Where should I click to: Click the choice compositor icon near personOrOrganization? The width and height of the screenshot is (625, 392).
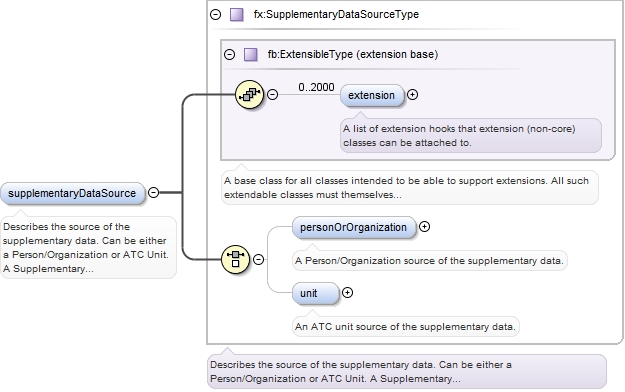[236, 259]
